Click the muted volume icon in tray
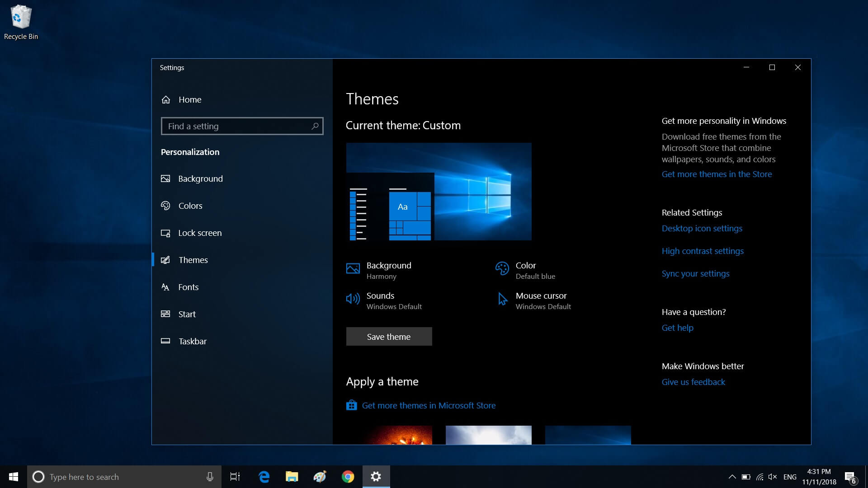Viewport: 868px width, 488px height. click(x=773, y=477)
